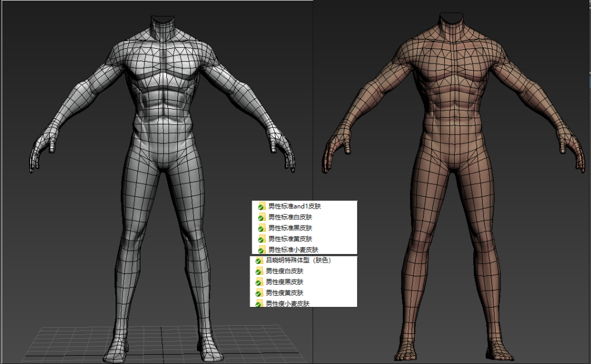
Task: Select the 男性瘦黄皮肤 folder name
Action: pos(285,293)
